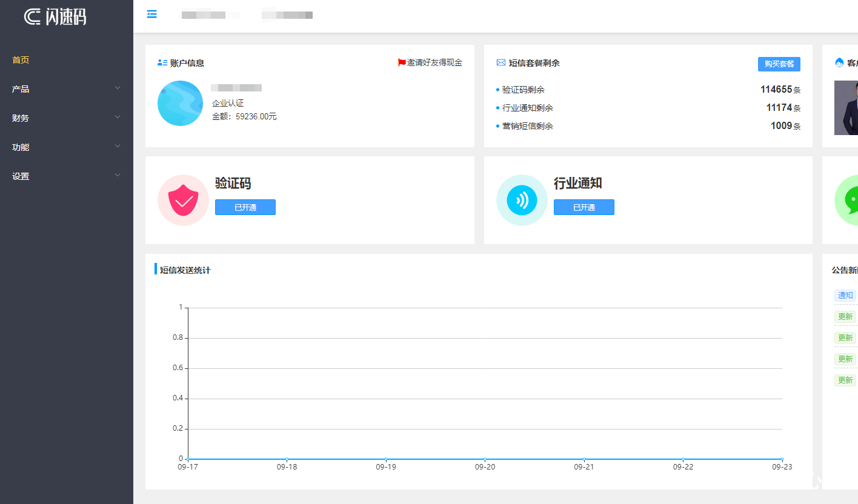This screenshot has width=858, height=504.
Task: Click the 客服 headset icon at top right
Action: (x=839, y=62)
